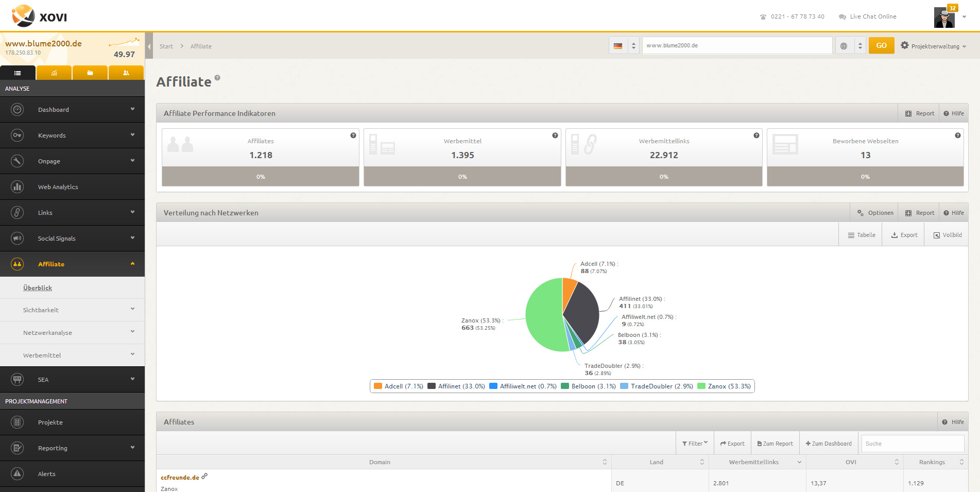
Task: Expand the Netzwerkanalyse submenu
Action: point(72,333)
